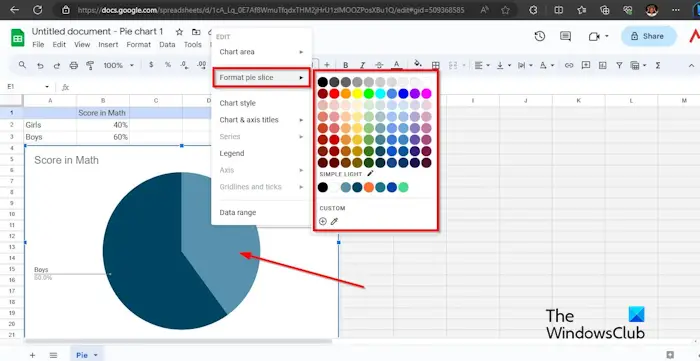Open comments panel icon
Screen dimensions: 700x361
tap(566, 37)
